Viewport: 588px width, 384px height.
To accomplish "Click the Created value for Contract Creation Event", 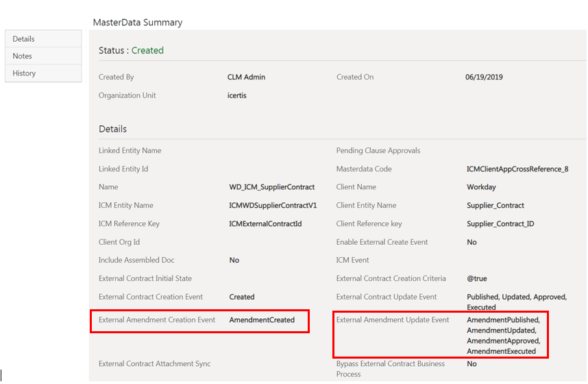I will pos(242,297).
